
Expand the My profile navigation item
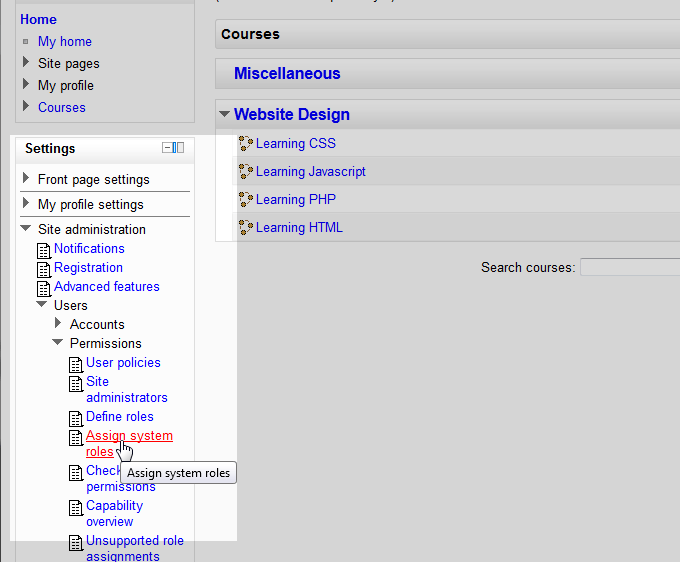26,85
